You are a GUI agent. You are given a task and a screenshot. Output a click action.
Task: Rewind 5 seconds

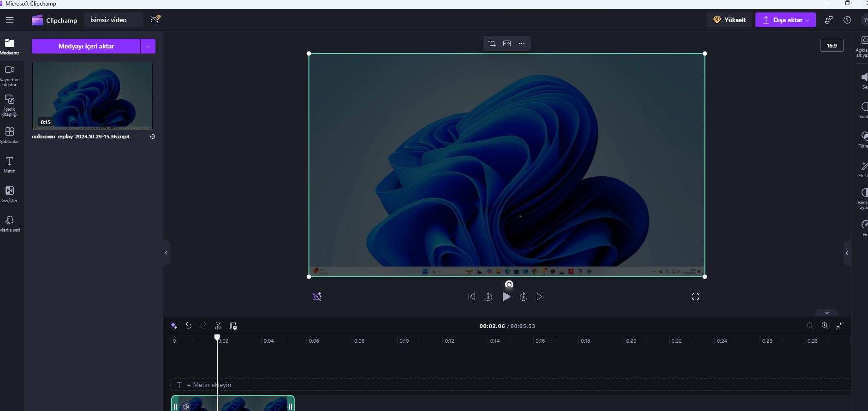pos(488,297)
